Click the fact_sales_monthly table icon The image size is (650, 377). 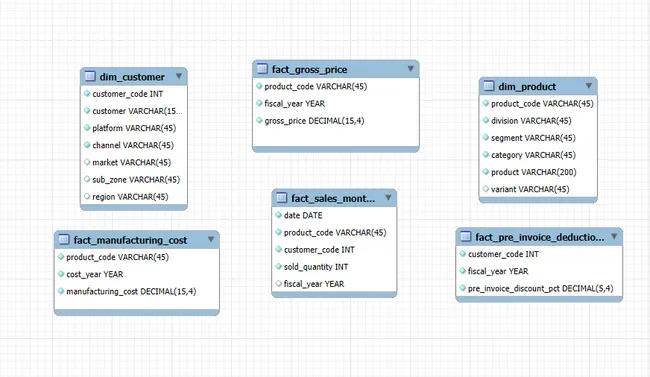click(x=281, y=197)
